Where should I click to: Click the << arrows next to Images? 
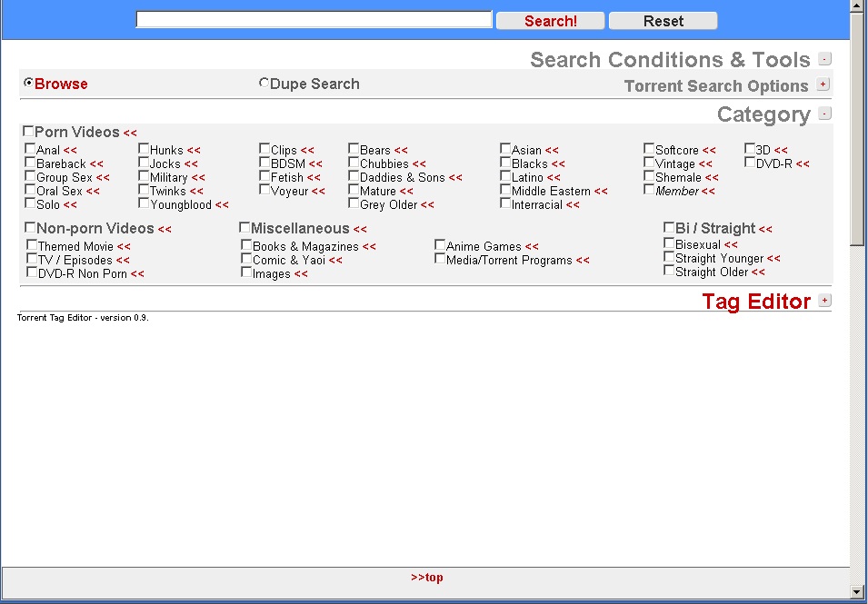point(301,274)
